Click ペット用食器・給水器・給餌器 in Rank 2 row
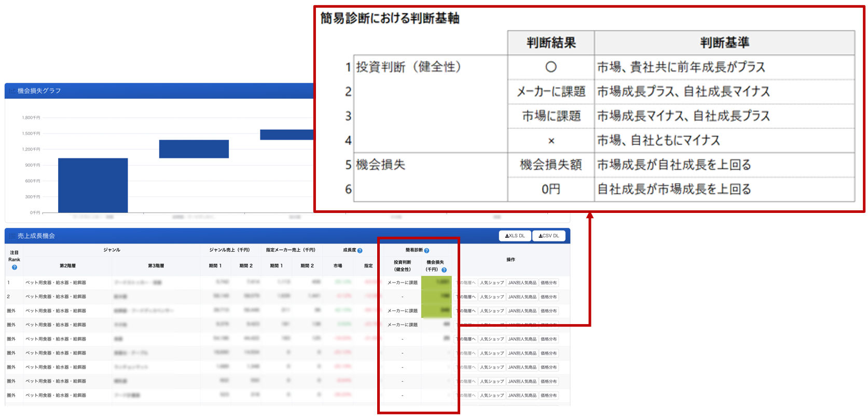Viewport: 868px width, 417px height. click(x=56, y=297)
